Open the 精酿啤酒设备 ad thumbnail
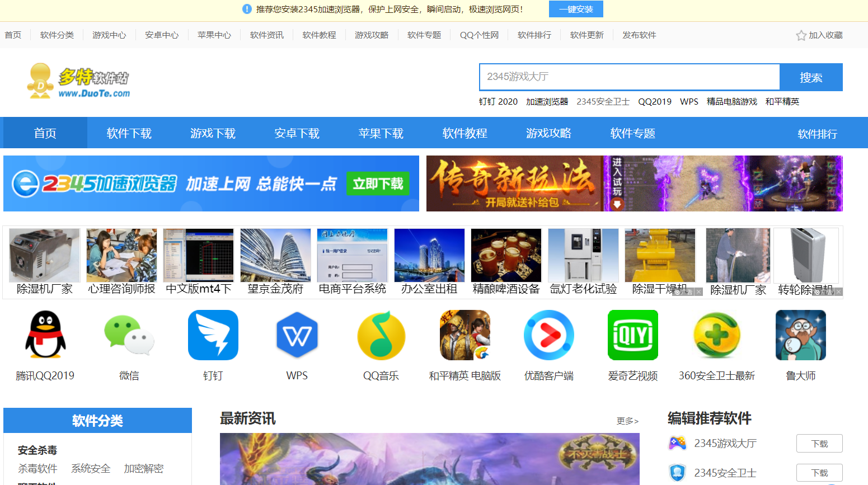 (506, 255)
